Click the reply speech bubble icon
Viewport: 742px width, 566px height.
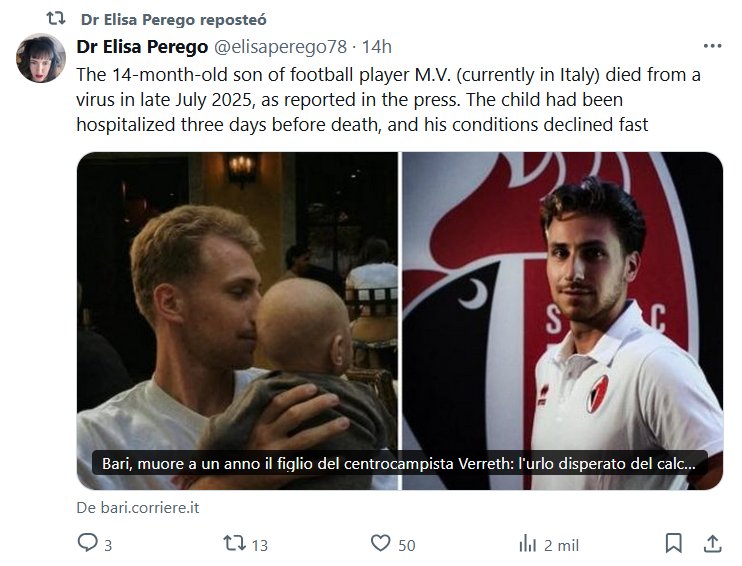pos(88,544)
